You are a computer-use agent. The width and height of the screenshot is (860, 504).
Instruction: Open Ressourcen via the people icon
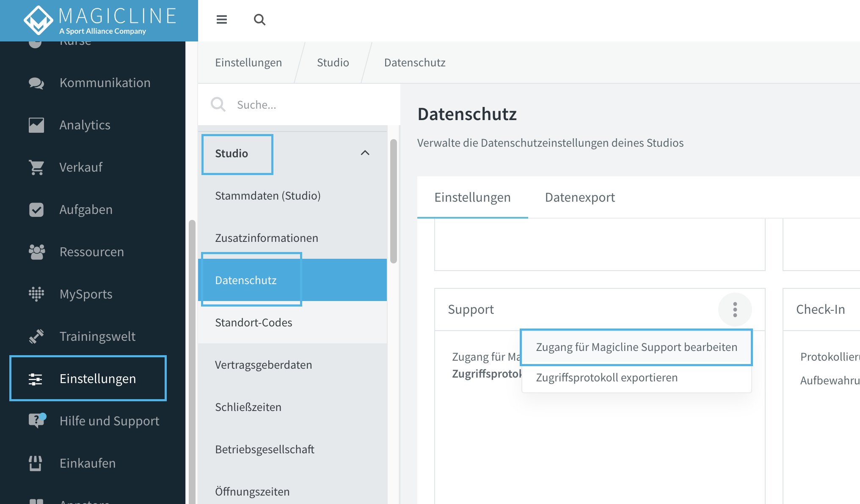pyautogui.click(x=36, y=252)
